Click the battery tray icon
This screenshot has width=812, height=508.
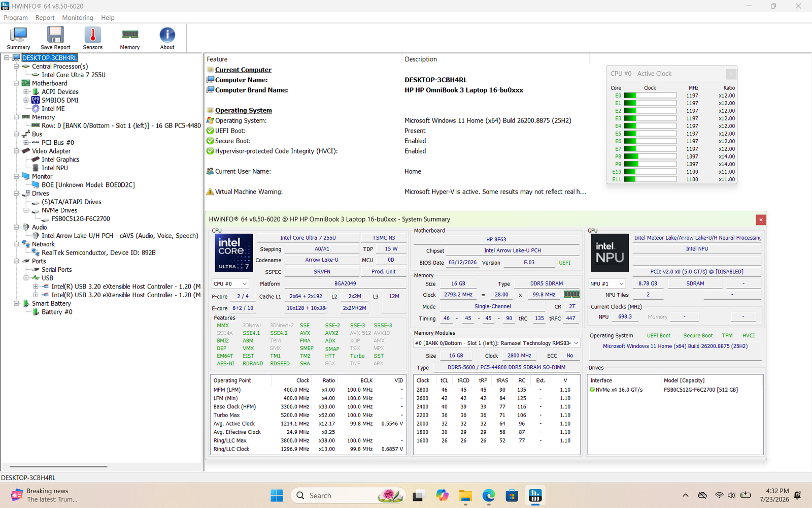[x=746, y=495]
